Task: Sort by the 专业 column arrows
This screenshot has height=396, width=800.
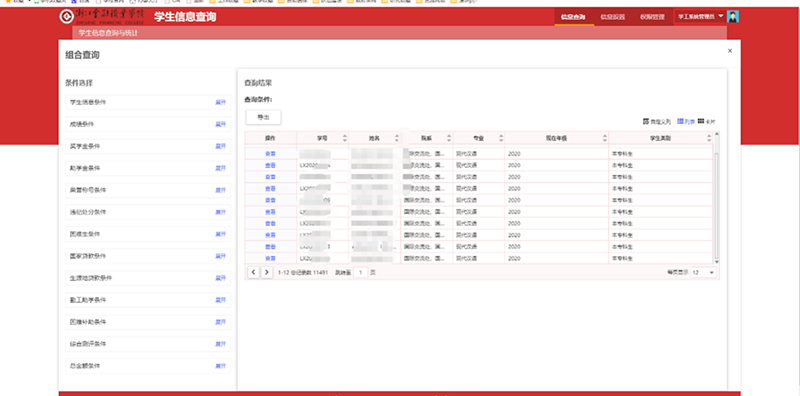Action: 501,138
